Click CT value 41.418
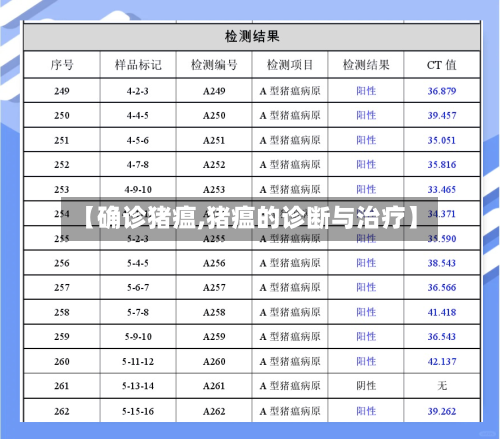 (442, 312)
